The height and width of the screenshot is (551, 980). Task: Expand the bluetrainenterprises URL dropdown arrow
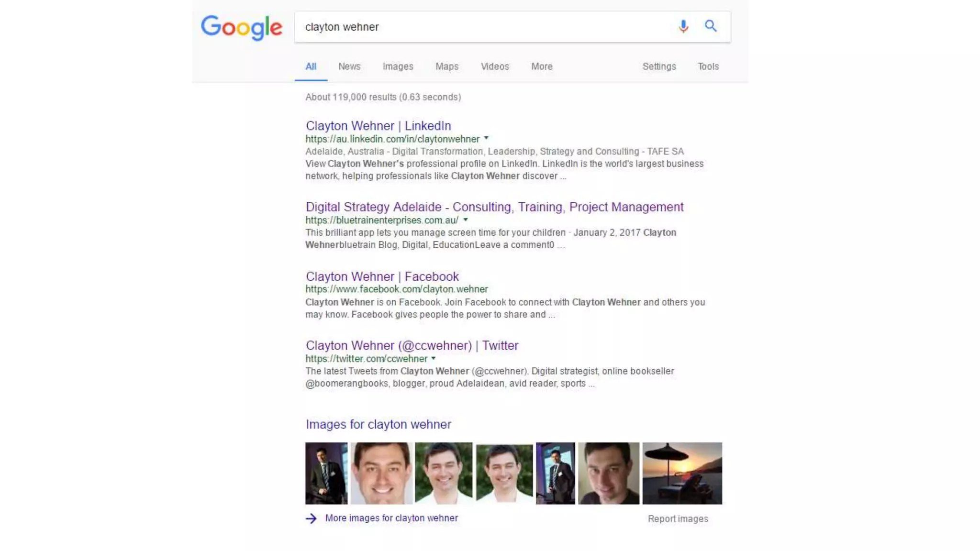(465, 220)
